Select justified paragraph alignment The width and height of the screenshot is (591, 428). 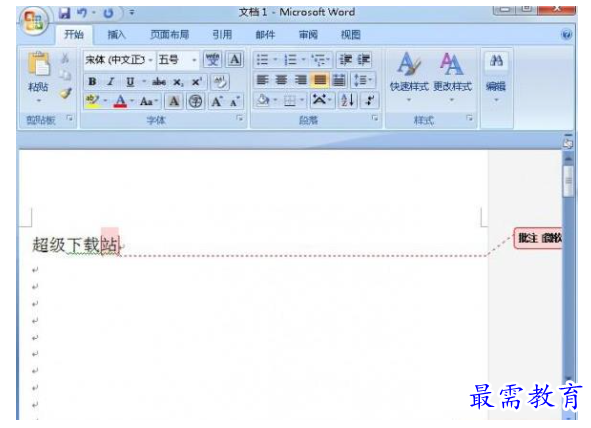(320, 80)
